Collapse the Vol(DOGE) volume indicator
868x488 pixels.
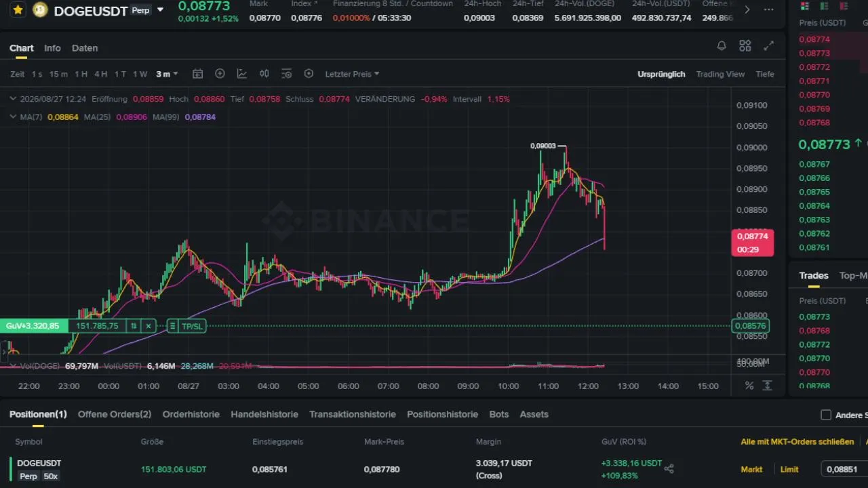click(14, 366)
